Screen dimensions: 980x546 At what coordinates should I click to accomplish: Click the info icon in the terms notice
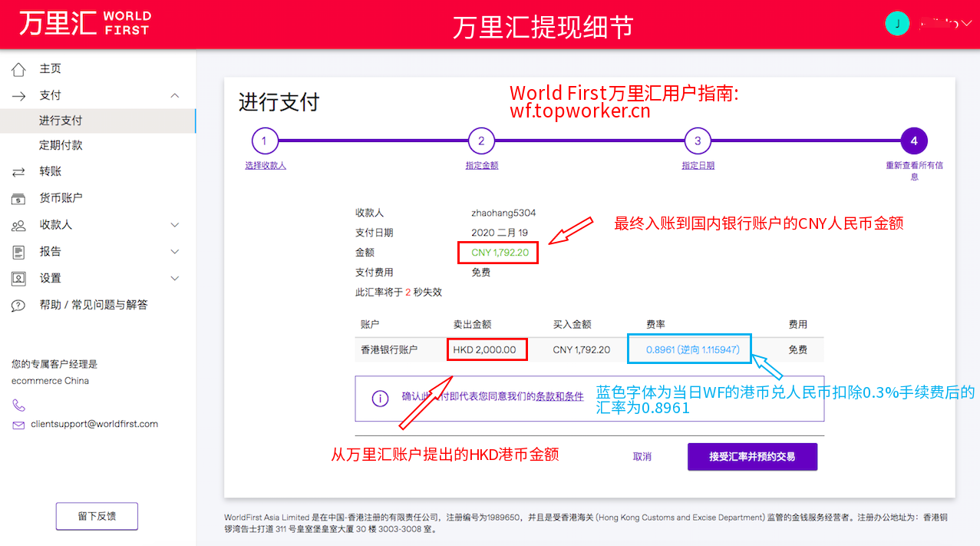point(379,398)
